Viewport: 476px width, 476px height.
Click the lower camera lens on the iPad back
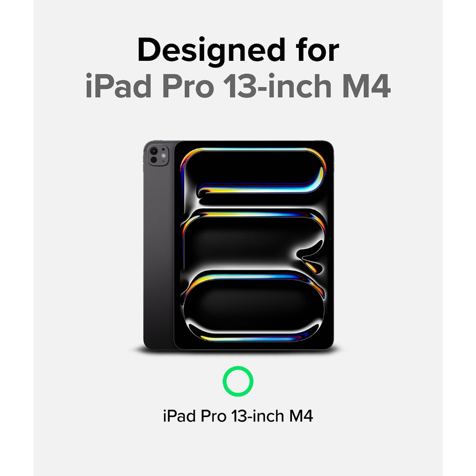(x=154, y=160)
